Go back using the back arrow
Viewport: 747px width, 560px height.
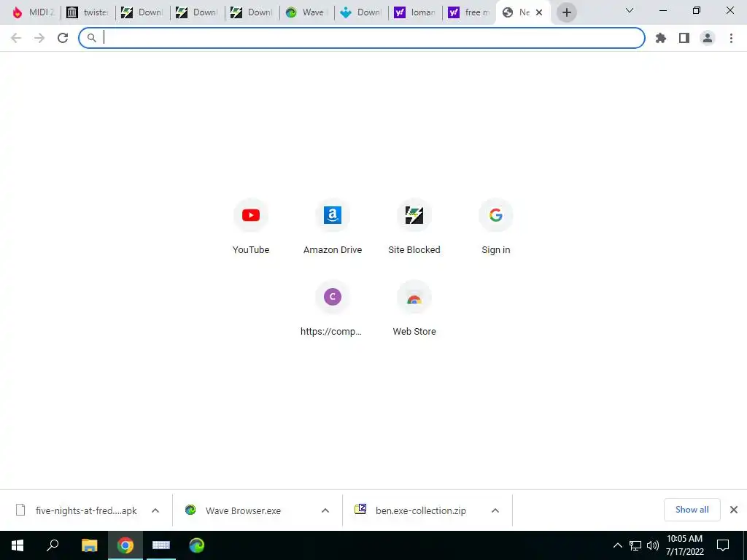click(16, 38)
